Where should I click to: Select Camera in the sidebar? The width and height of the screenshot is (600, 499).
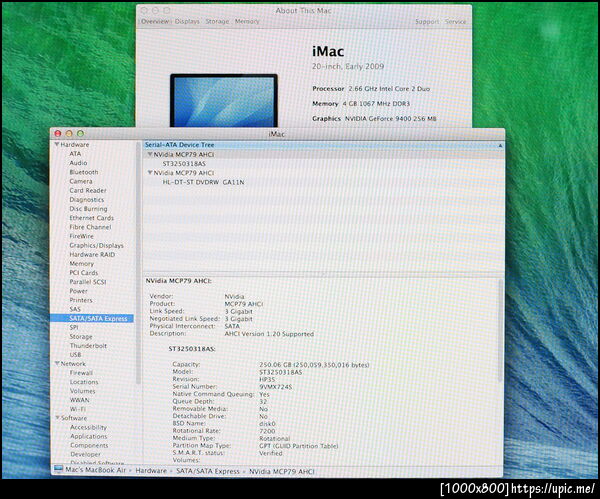point(81,181)
